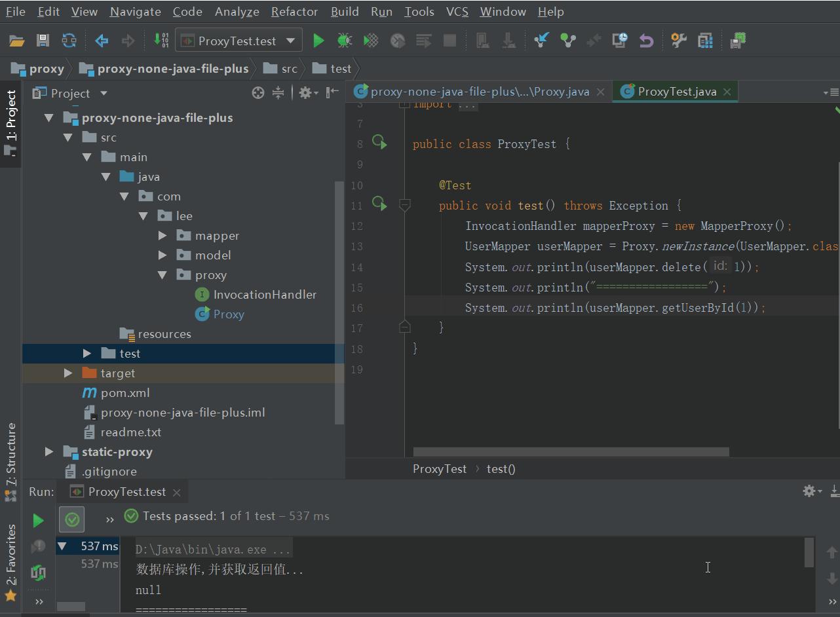Click ProxyTest in the editor breadcrumb
The width and height of the screenshot is (840, 617).
(439, 469)
